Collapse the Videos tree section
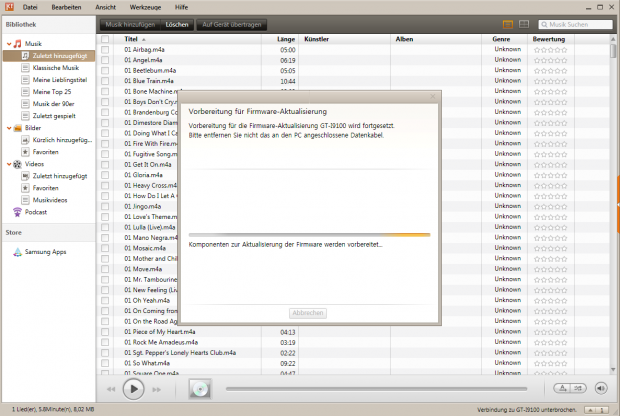Viewport: 620px width, 416px height. pos(6,163)
